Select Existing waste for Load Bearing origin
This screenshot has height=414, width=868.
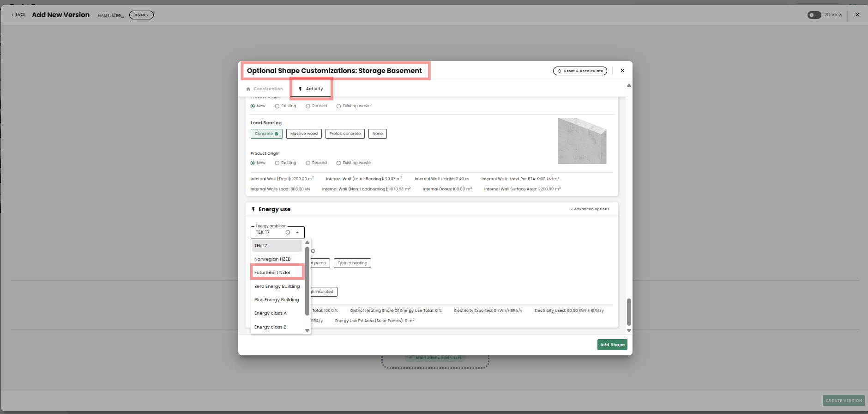click(x=339, y=163)
